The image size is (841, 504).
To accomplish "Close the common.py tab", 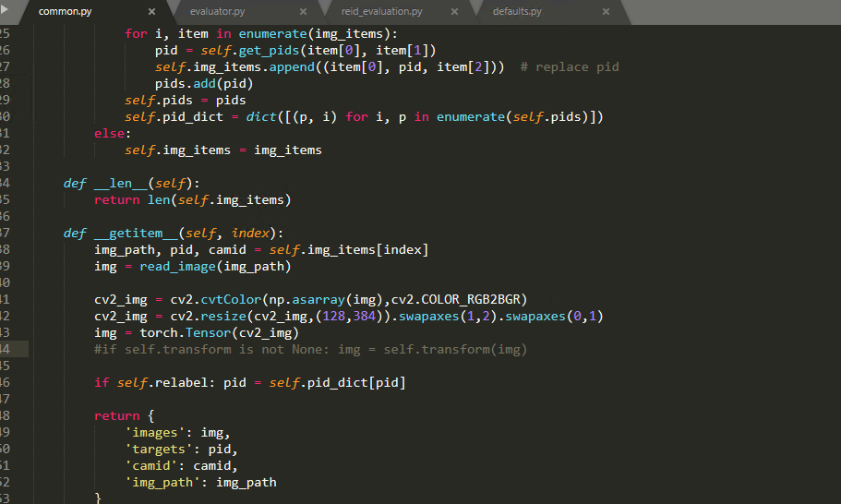I will [x=151, y=11].
